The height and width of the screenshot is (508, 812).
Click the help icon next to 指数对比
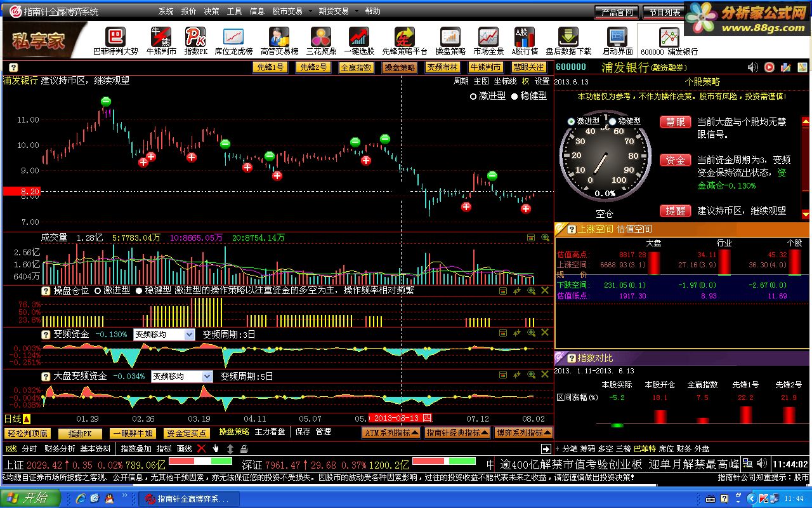pos(572,358)
